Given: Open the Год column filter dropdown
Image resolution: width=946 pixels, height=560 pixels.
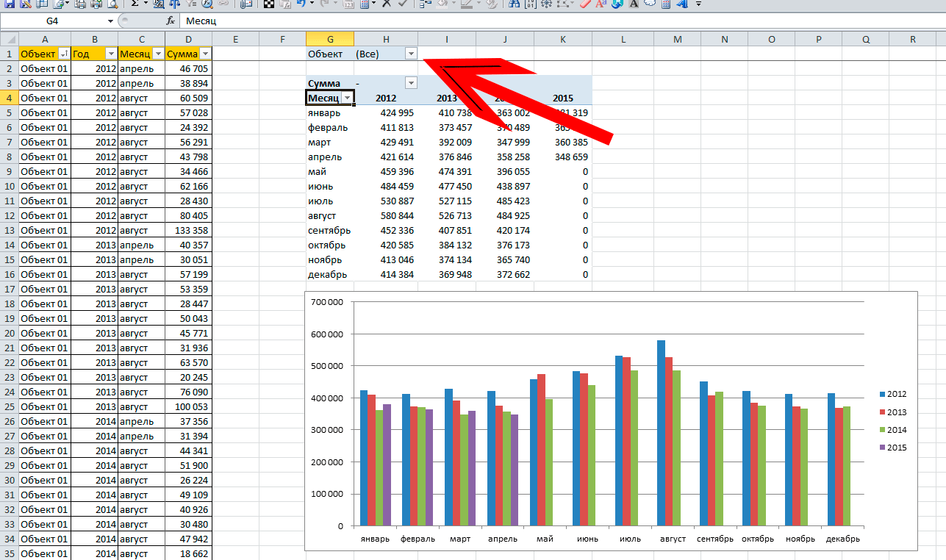Looking at the screenshot, I should click(111, 54).
